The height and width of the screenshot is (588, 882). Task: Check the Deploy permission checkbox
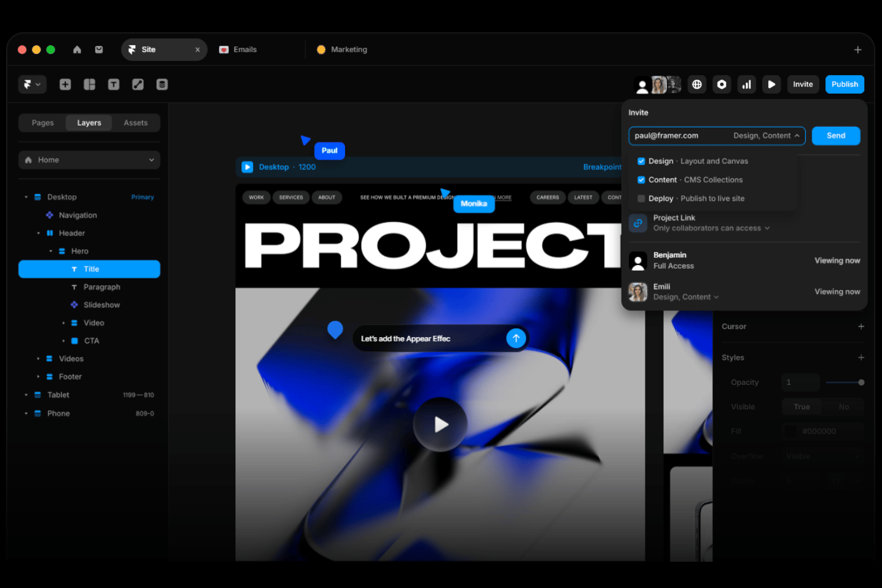[x=641, y=198]
